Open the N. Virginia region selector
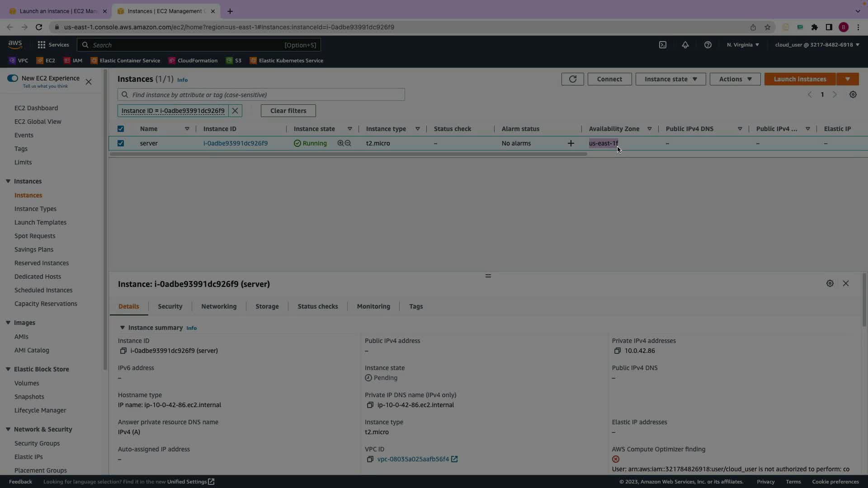 (x=743, y=45)
